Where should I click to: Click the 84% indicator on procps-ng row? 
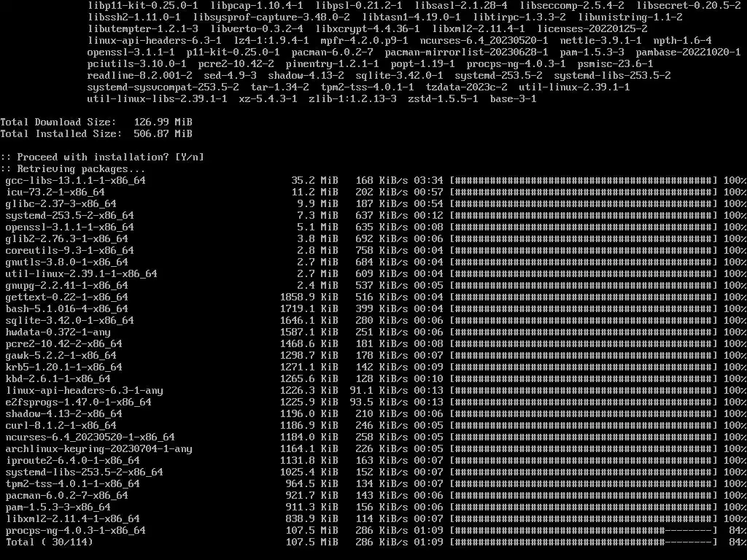pyautogui.click(x=737, y=531)
